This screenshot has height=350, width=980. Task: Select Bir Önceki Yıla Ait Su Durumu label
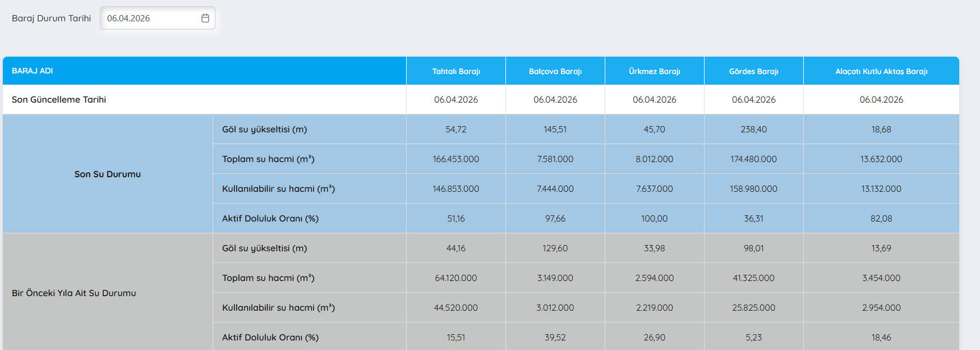(74, 293)
